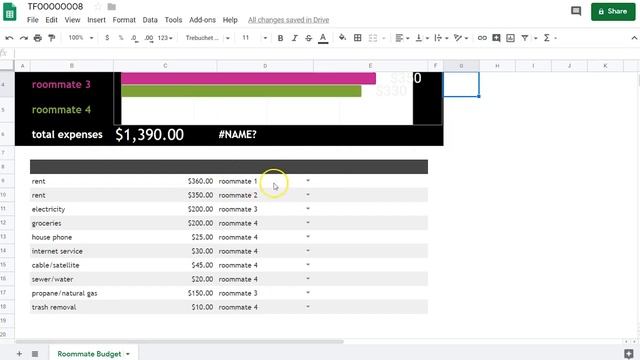Open the File menu

coord(32,20)
